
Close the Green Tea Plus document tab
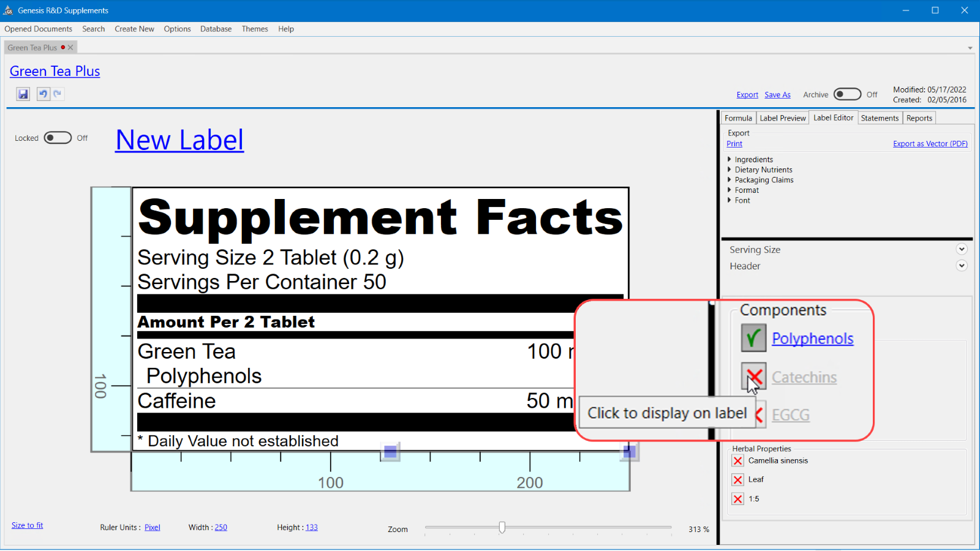[70, 48]
